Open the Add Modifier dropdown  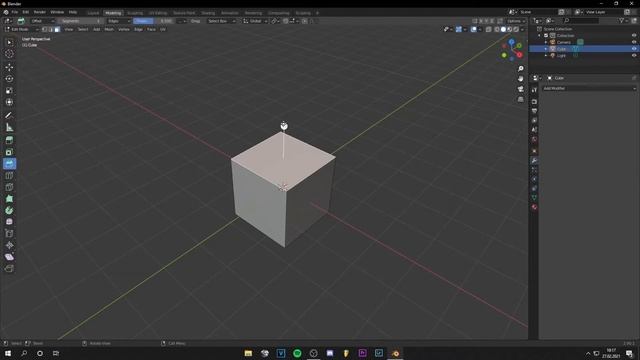(589, 88)
